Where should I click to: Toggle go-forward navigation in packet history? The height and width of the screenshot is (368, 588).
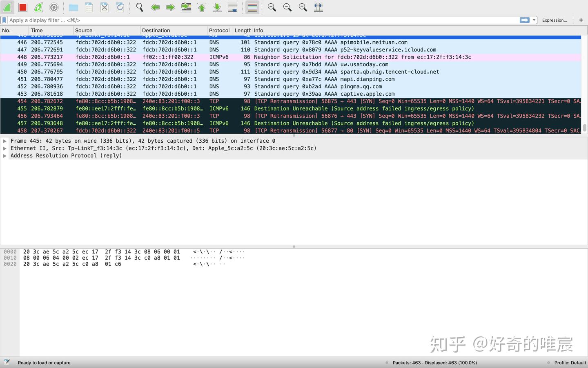click(x=170, y=7)
